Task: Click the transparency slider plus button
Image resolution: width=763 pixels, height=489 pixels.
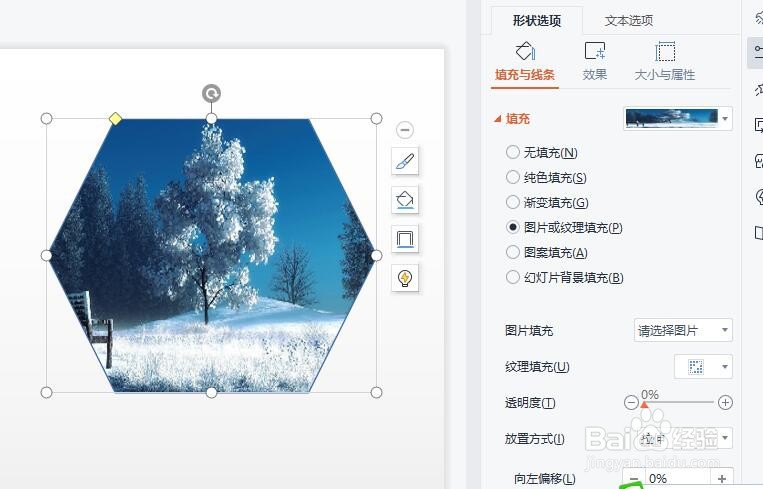Action: tap(725, 402)
